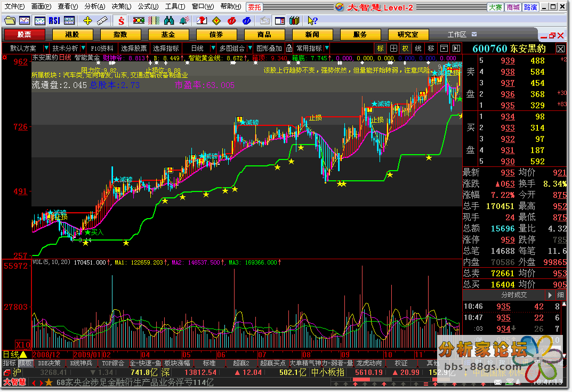The image size is (572, 392).
Task: Expand the 常用指标 dropdown arrow
Action: click(x=327, y=48)
